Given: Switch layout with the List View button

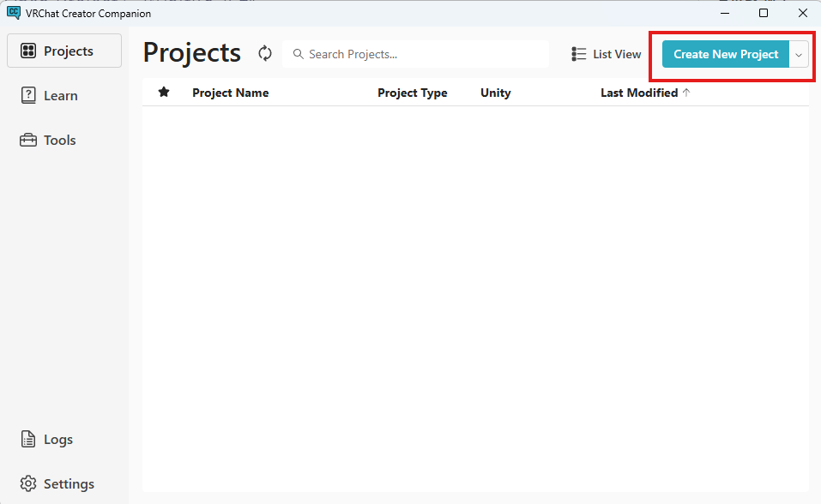Looking at the screenshot, I should [607, 54].
